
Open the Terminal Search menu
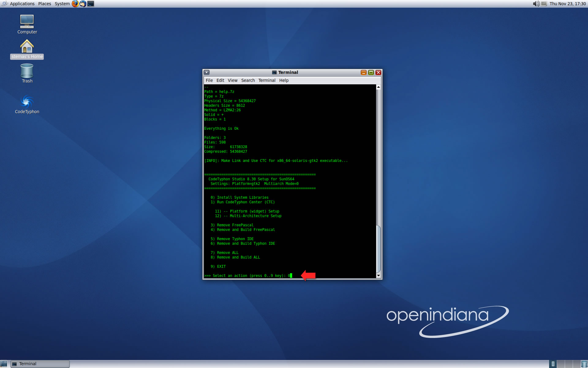(x=248, y=80)
